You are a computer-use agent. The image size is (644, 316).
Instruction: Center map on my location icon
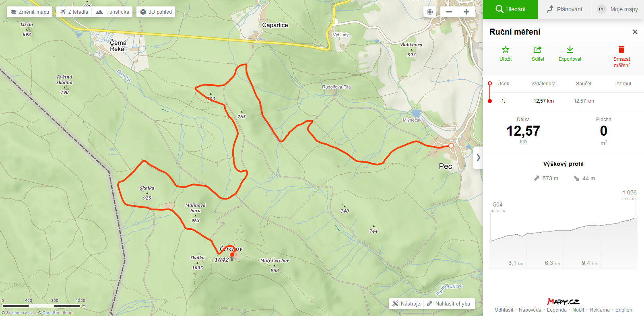click(430, 12)
